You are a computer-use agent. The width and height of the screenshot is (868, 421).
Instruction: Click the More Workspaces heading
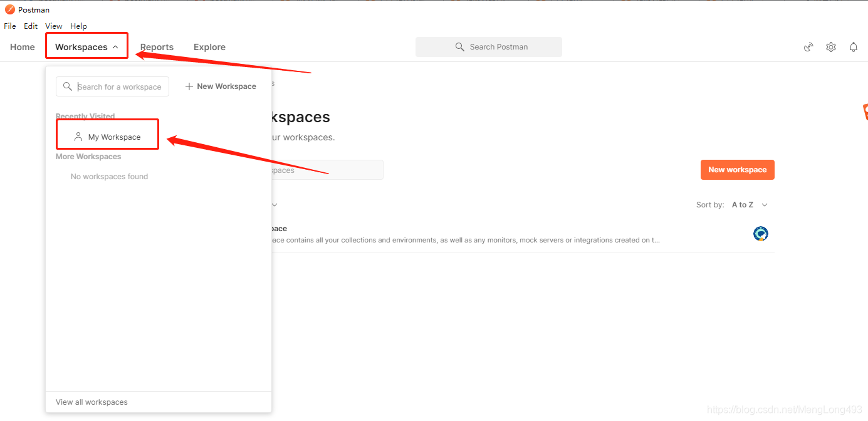pyautogui.click(x=88, y=157)
